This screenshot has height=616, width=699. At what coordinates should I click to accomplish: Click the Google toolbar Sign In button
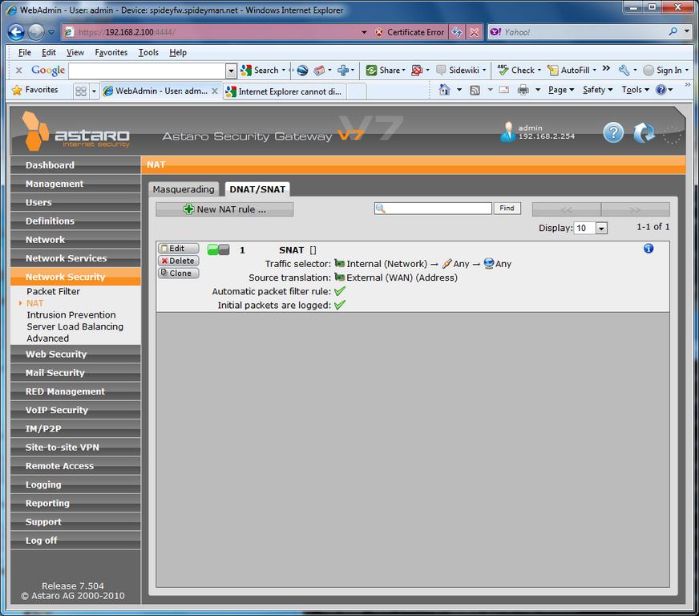[665, 70]
